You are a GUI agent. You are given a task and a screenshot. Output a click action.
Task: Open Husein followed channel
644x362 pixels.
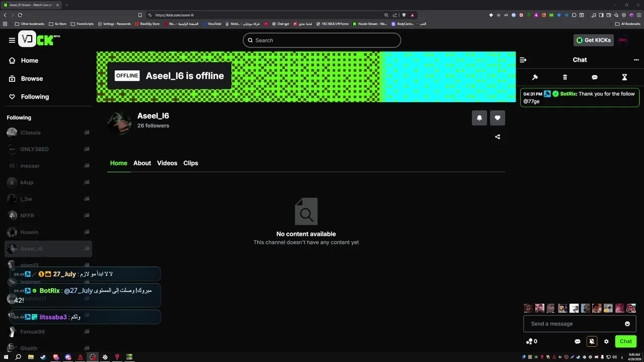click(x=48, y=232)
